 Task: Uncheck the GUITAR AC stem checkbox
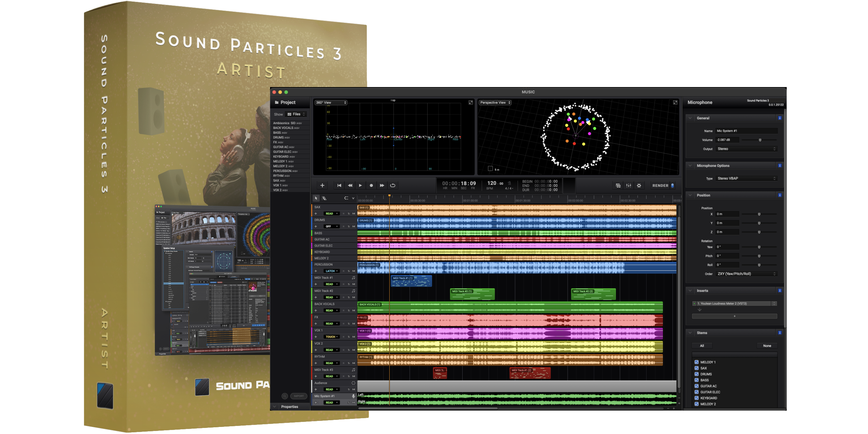click(x=696, y=386)
